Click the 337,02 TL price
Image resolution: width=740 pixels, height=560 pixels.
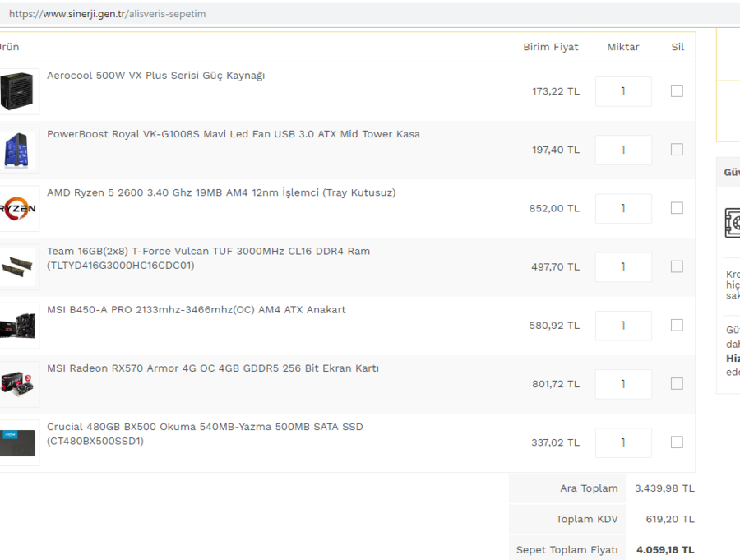pyautogui.click(x=555, y=442)
